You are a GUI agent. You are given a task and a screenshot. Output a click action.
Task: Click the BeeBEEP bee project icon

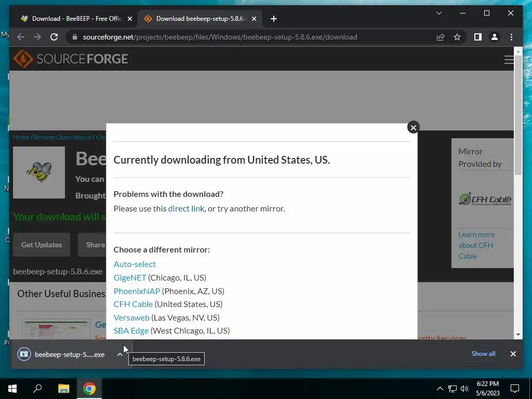(38, 172)
